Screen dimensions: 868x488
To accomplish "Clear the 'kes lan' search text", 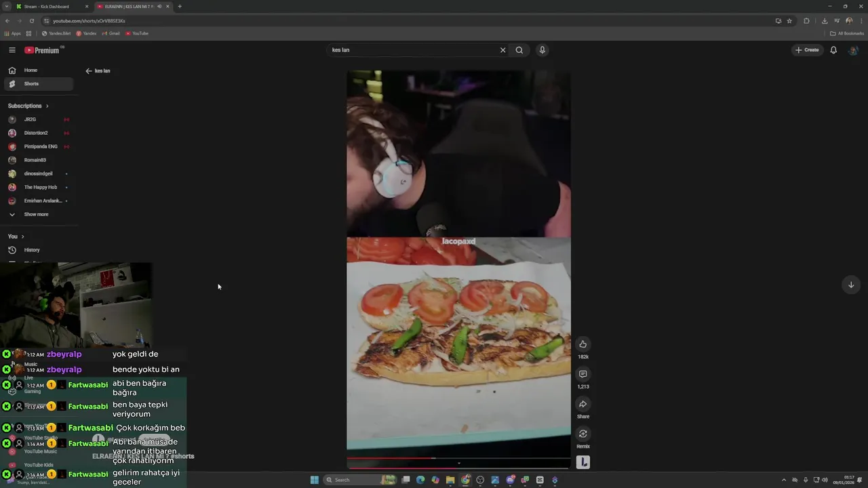I will click(502, 50).
